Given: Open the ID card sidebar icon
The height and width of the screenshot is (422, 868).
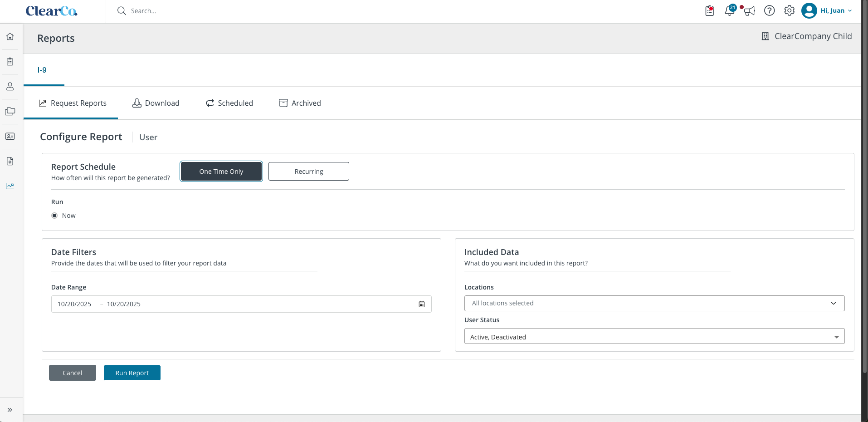Looking at the screenshot, I should coord(10,136).
